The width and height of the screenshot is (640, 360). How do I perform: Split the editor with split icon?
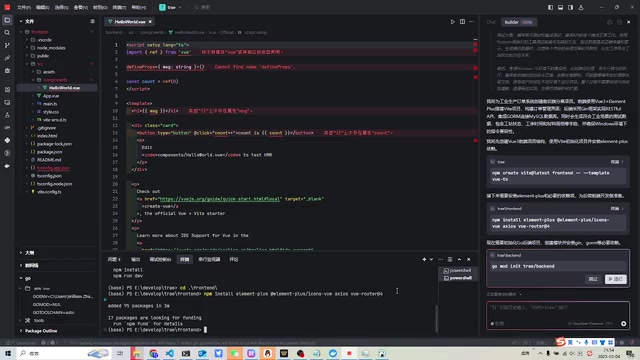tap(462, 22)
